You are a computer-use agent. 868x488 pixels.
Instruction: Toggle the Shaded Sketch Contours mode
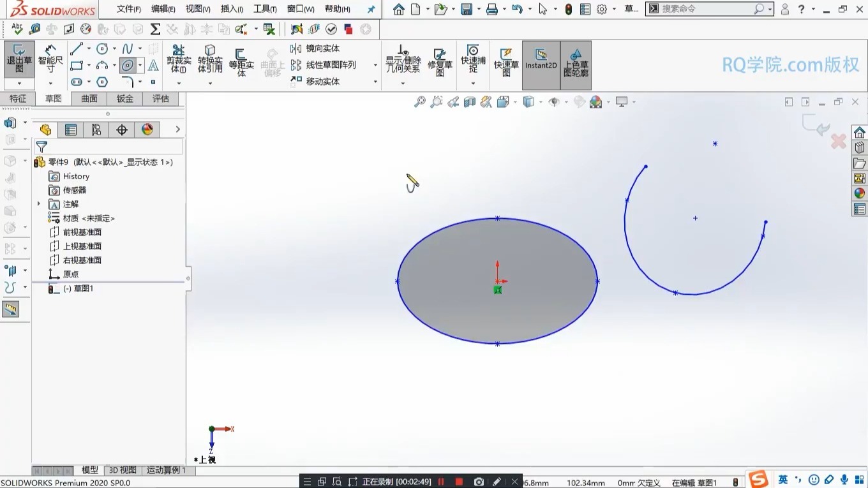click(576, 64)
